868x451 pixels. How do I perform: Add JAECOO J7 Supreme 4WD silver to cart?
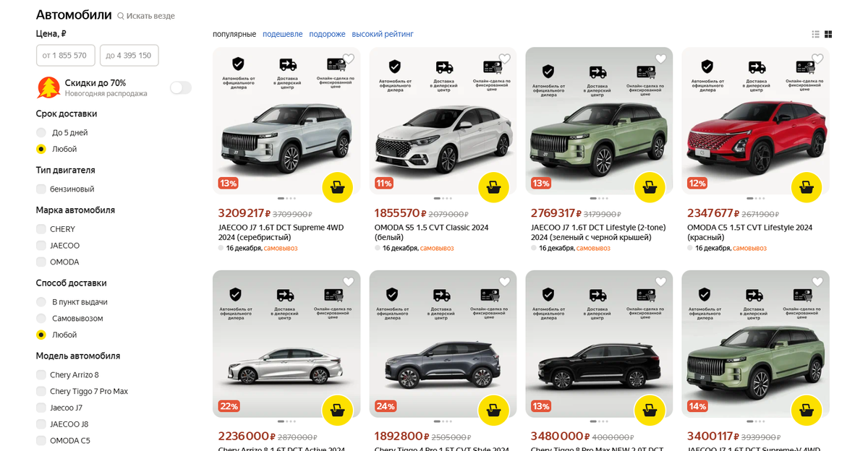(x=337, y=187)
